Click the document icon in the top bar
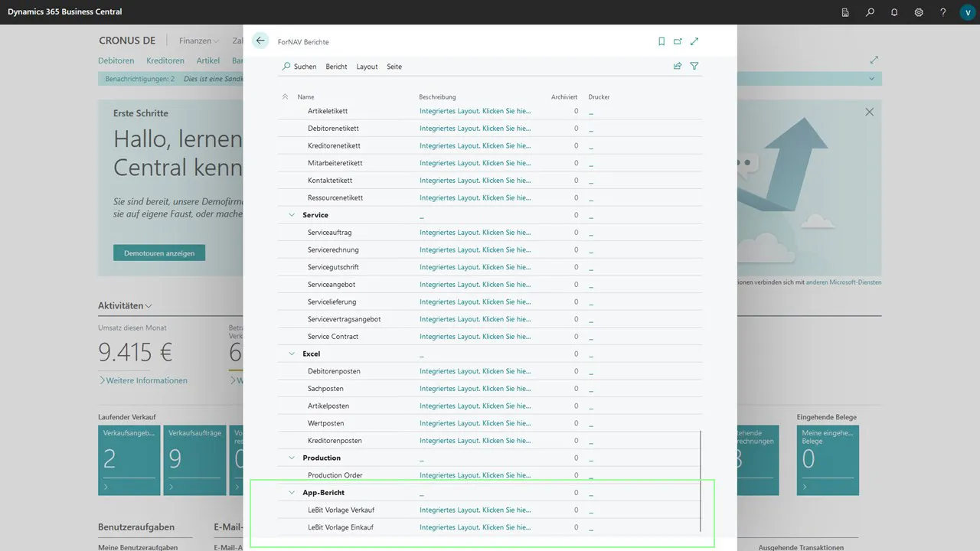 (x=845, y=12)
